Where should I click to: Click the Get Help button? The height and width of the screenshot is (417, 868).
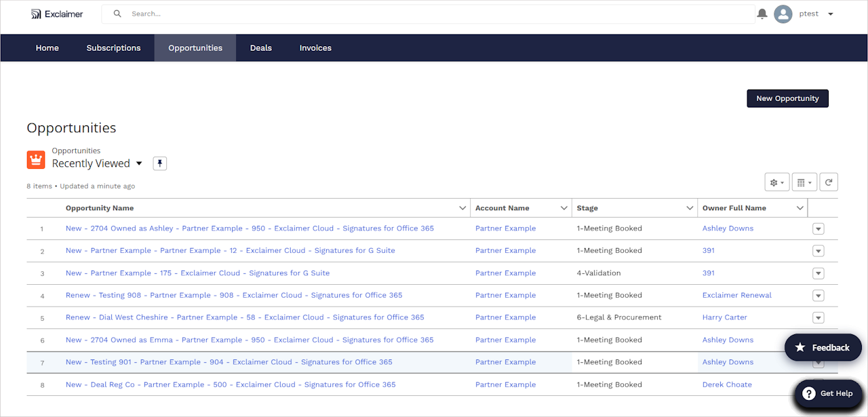pos(829,393)
